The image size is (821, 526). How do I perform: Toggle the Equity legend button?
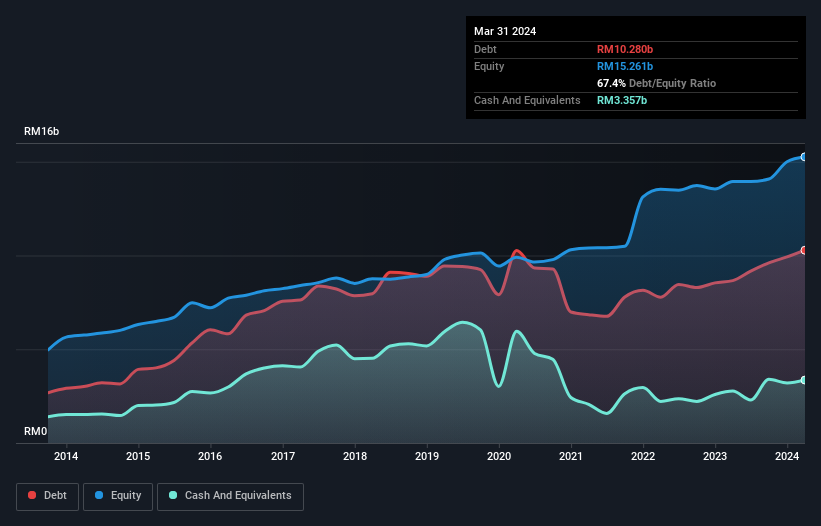[118, 496]
